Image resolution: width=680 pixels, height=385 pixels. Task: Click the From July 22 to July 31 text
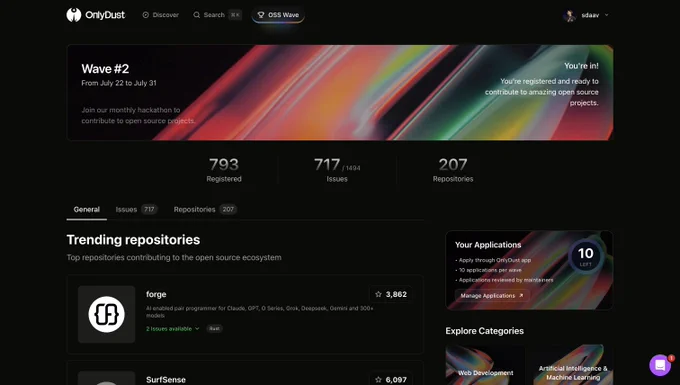[x=119, y=83]
